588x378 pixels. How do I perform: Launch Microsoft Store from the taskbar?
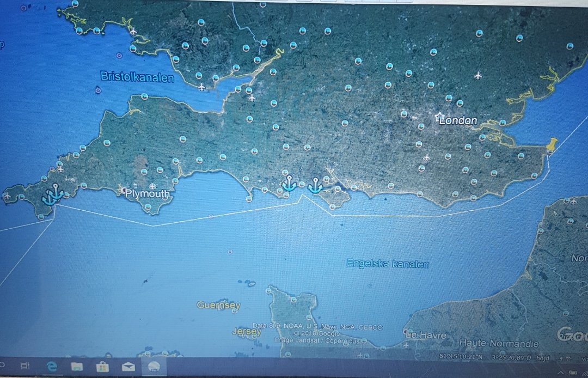click(x=102, y=366)
